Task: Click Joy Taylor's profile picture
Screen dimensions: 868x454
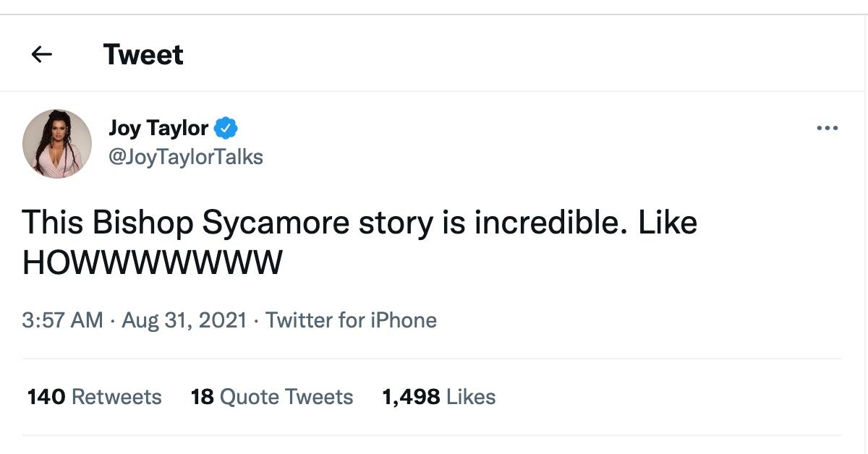Action: click(x=56, y=144)
